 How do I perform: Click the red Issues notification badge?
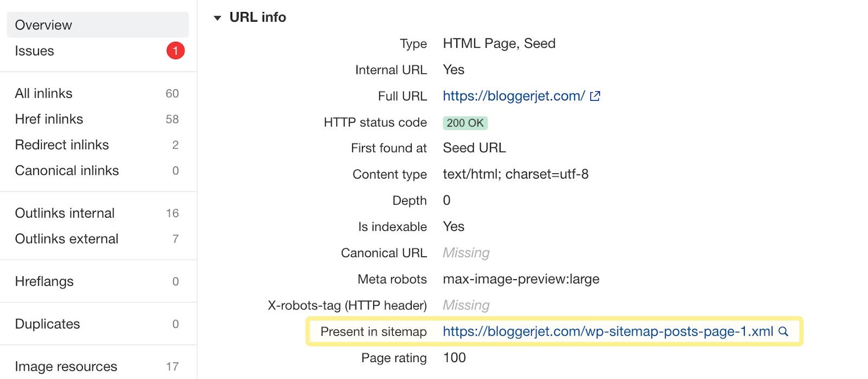click(x=175, y=50)
